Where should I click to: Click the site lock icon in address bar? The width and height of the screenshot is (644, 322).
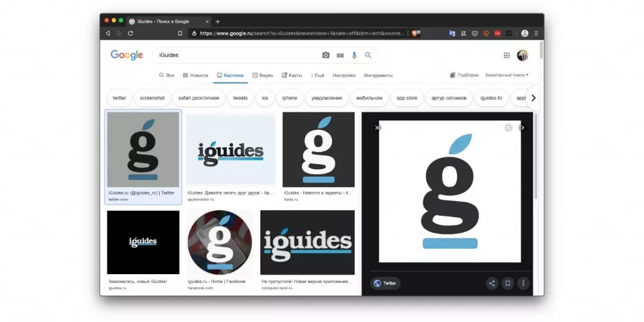coord(194,33)
